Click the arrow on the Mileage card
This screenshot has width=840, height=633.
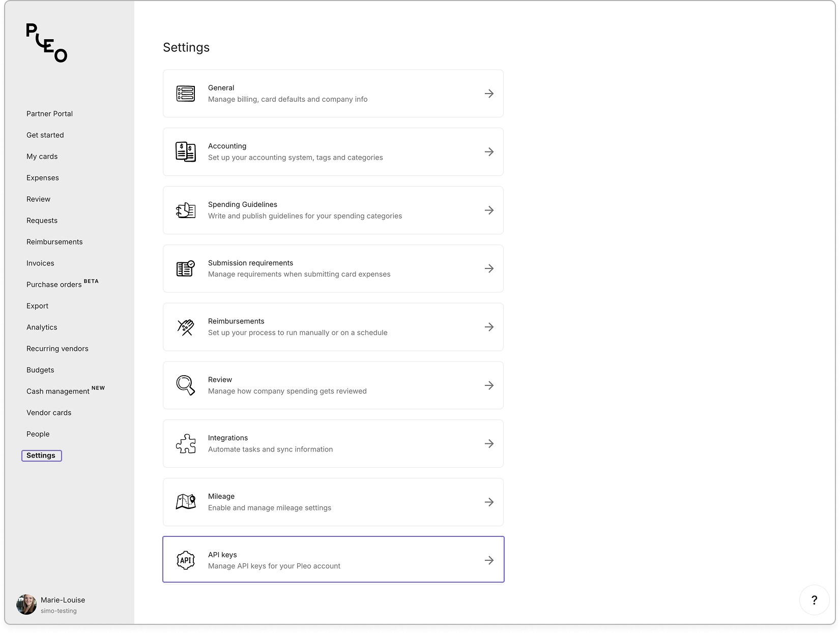(489, 502)
